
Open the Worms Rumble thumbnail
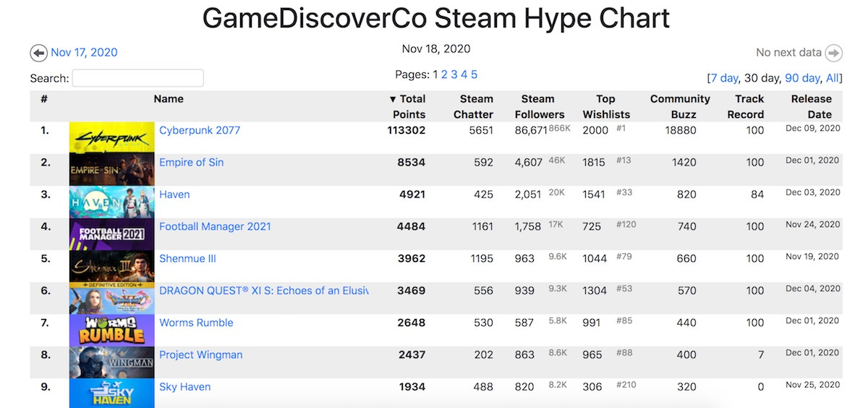[111, 330]
